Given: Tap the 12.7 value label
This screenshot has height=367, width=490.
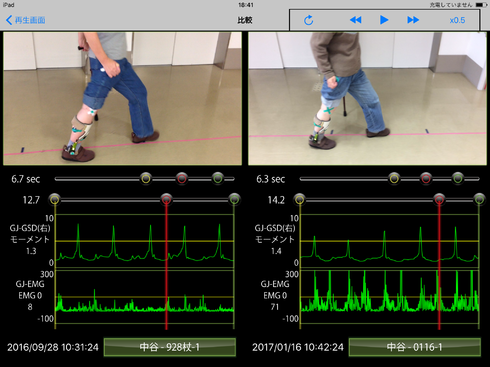Looking at the screenshot, I should pos(31,200).
